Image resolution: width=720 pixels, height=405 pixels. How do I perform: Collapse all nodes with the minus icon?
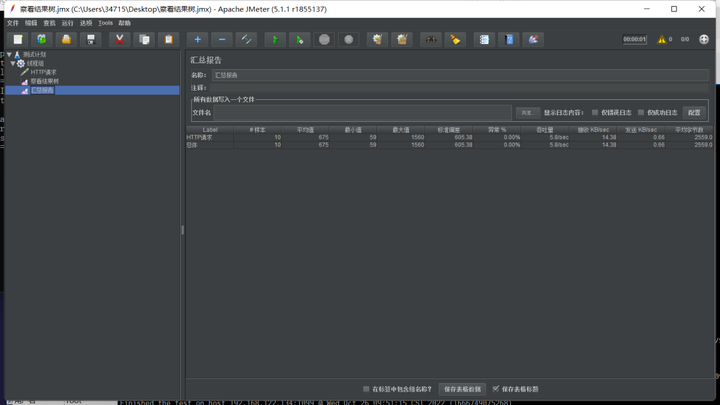(x=222, y=39)
